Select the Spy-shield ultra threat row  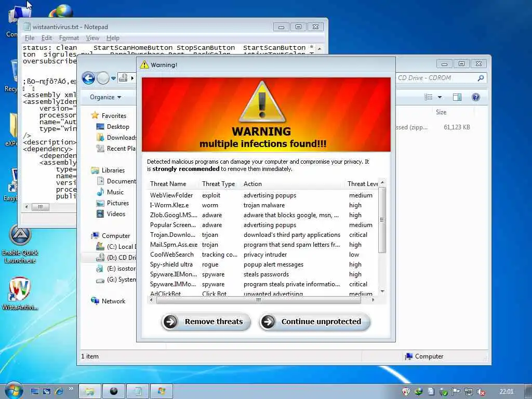262,264
